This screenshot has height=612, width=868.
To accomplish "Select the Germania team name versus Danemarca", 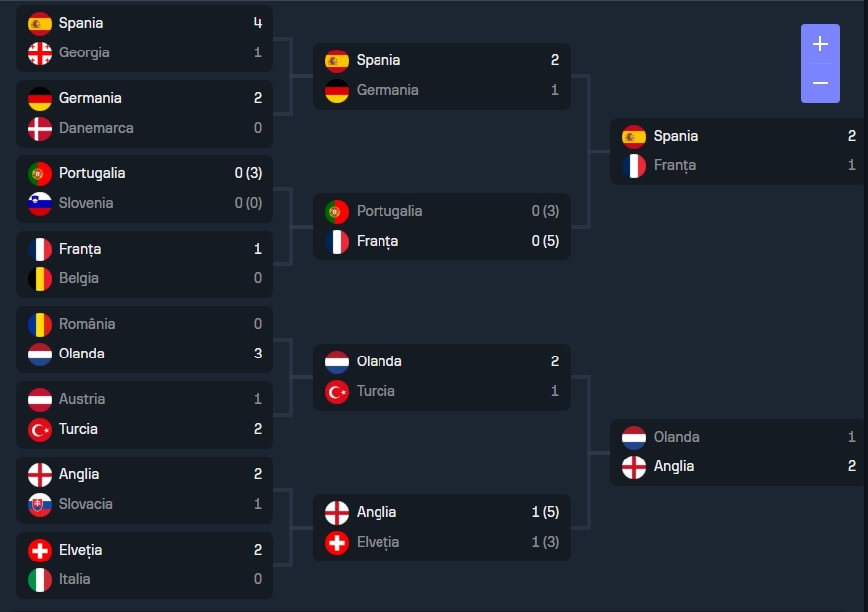I will [90, 98].
